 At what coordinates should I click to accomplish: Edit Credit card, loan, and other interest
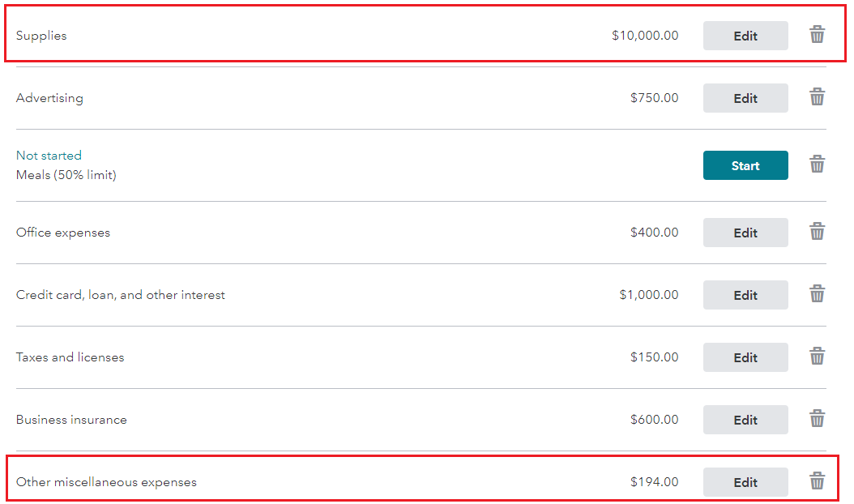click(x=745, y=295)
